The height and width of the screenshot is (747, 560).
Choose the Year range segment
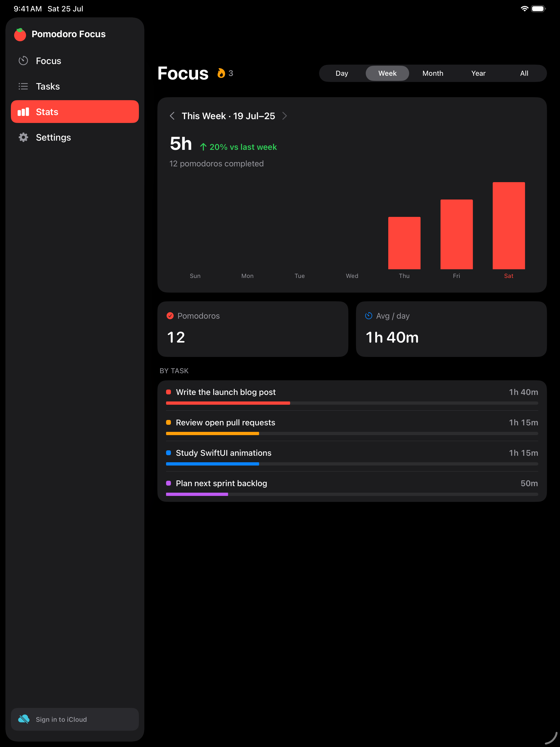click(478, 73)
